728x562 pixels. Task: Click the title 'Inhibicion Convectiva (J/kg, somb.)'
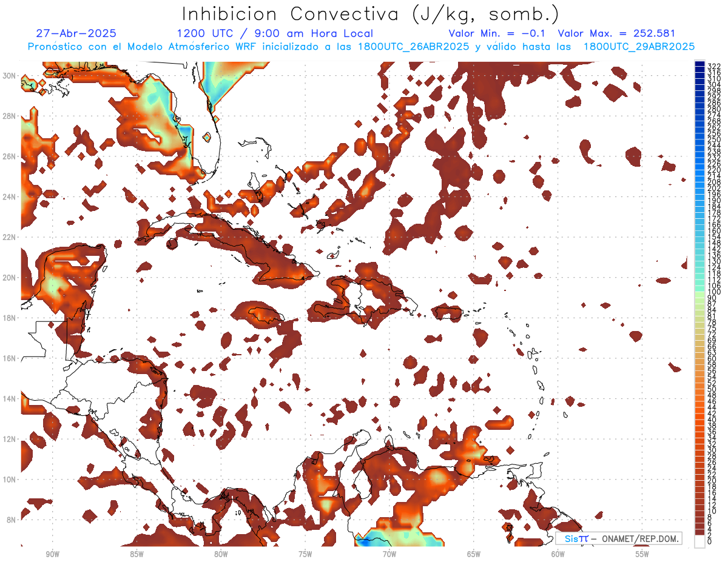tap(371, 15)
